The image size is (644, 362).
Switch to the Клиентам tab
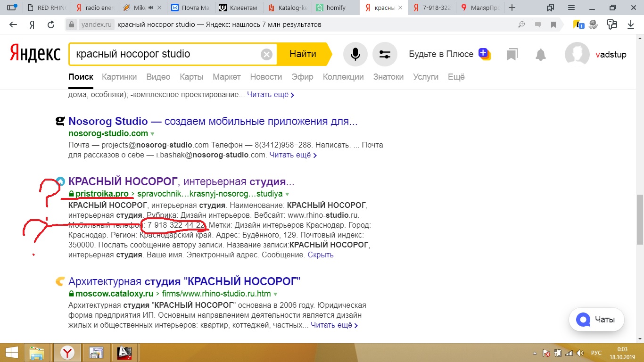(x=239, y=8)
